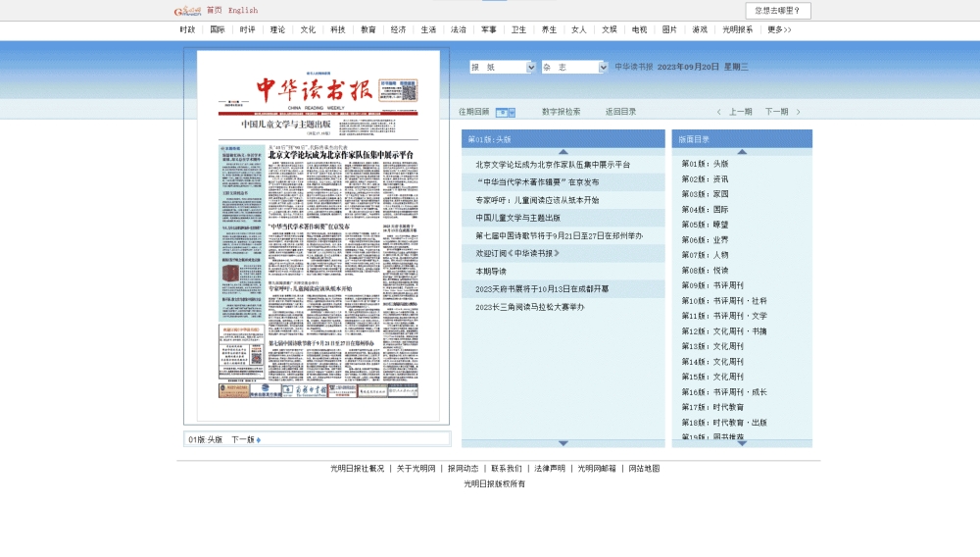Screen dimensions: 980x557
Task: Select 第12版:文化周刊·书摘
Action: click(x=724, y=332)
